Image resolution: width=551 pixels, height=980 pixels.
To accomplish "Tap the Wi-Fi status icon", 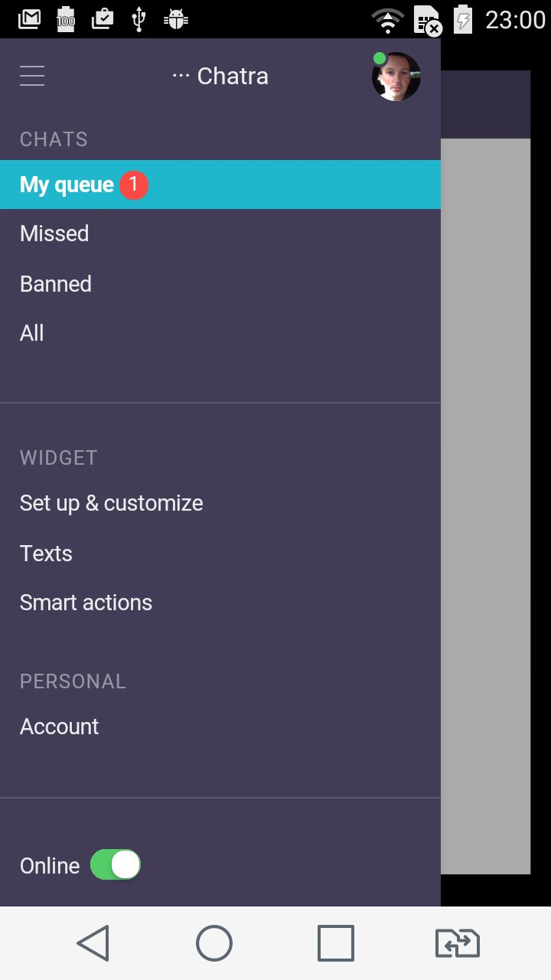I will pyautogui.click(x=388, y=20).
